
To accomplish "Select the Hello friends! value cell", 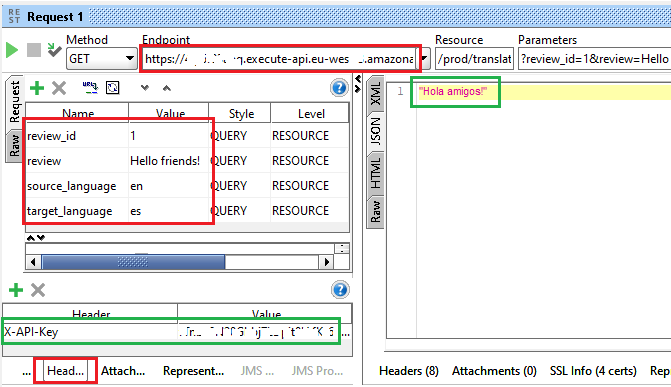I will coord(169,161).
